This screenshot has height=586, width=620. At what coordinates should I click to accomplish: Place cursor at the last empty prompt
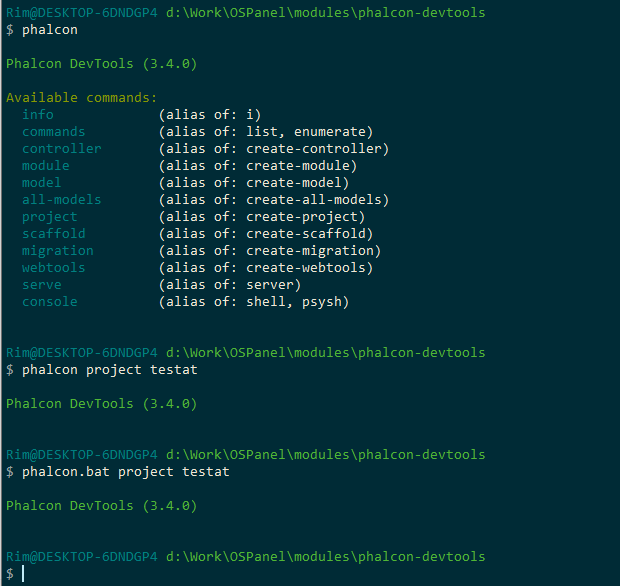click(x=23, y=574)
